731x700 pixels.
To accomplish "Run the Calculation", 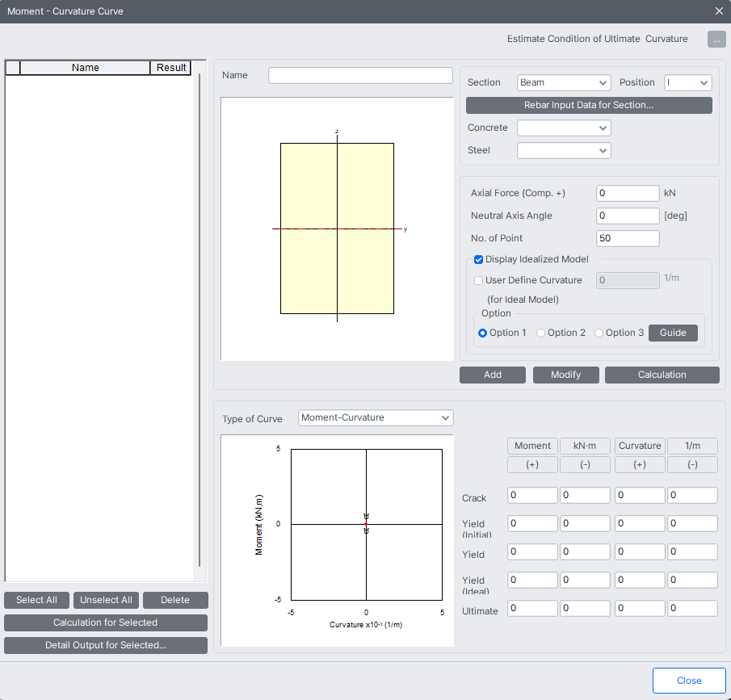I will (x=662, y=375).
